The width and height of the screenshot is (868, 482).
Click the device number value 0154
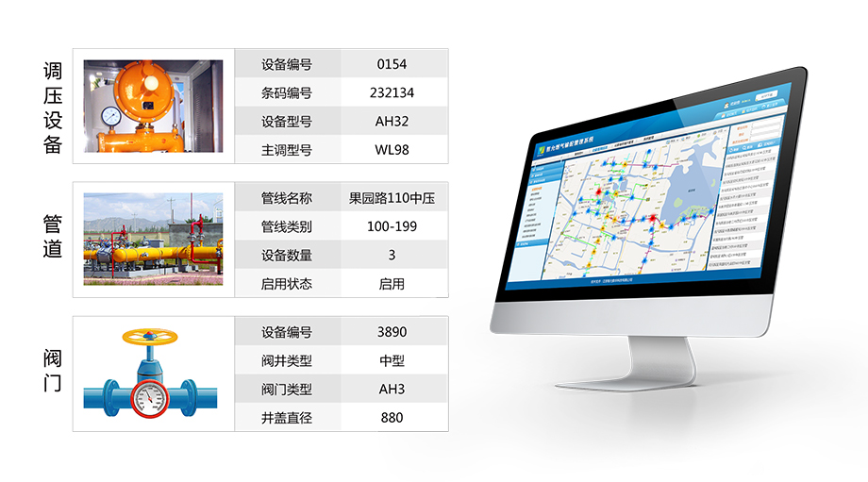point(392,65)
